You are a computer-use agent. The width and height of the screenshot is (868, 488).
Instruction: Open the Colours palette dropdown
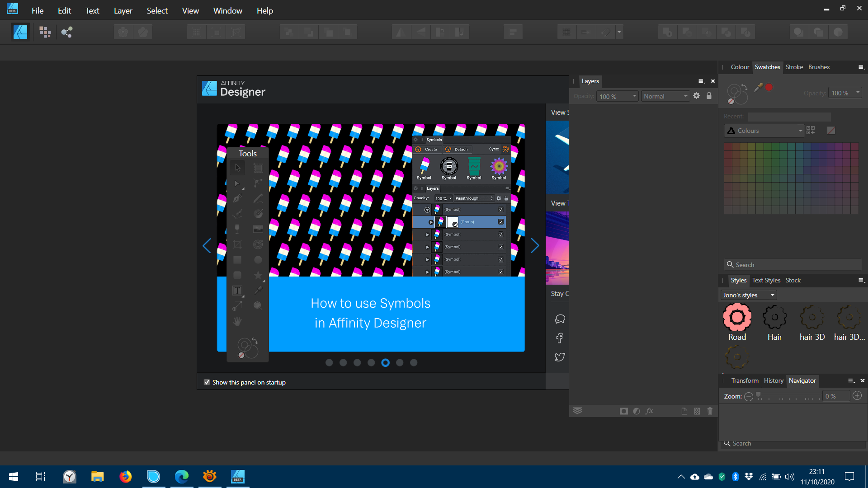(x=764, y=131)
